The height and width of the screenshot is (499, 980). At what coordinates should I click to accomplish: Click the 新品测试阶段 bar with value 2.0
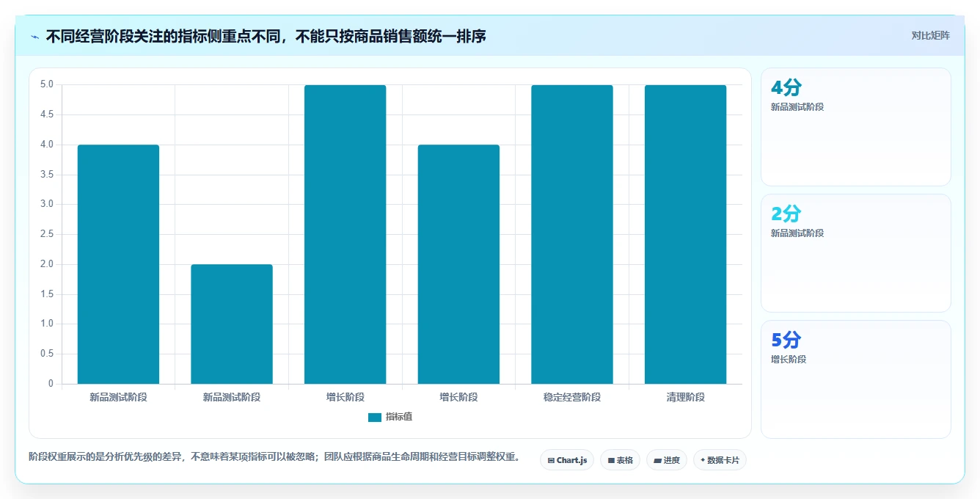pos(232,324)
